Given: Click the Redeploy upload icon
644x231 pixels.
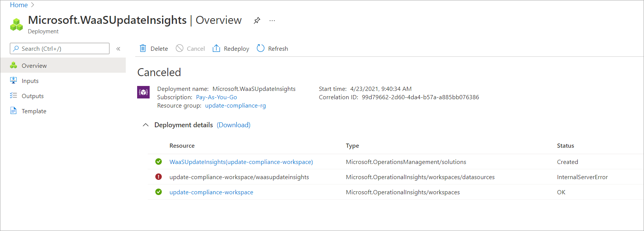Looking at the screenshot, I should [216, 48].
